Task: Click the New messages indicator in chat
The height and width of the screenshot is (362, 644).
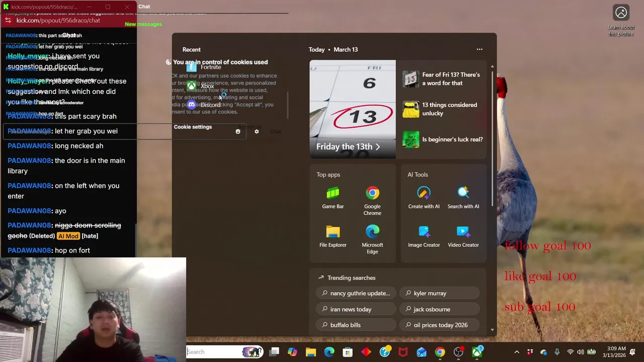Action: 143,24
